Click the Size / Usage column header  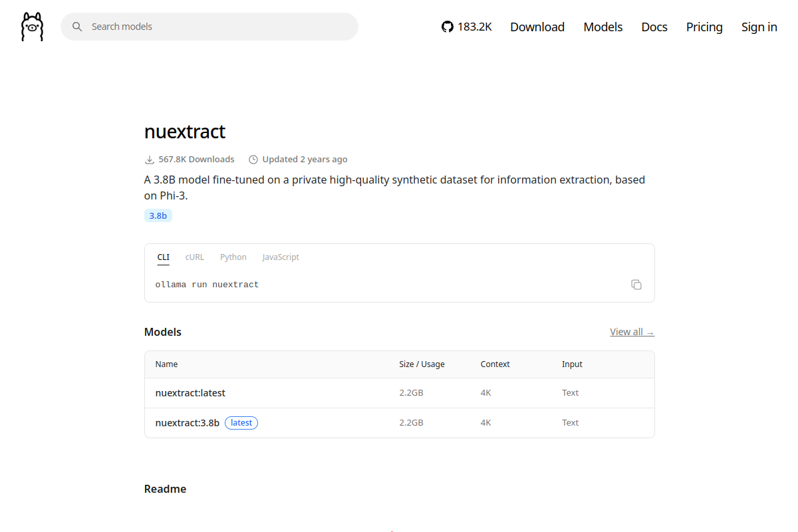(x=422, y=364)
